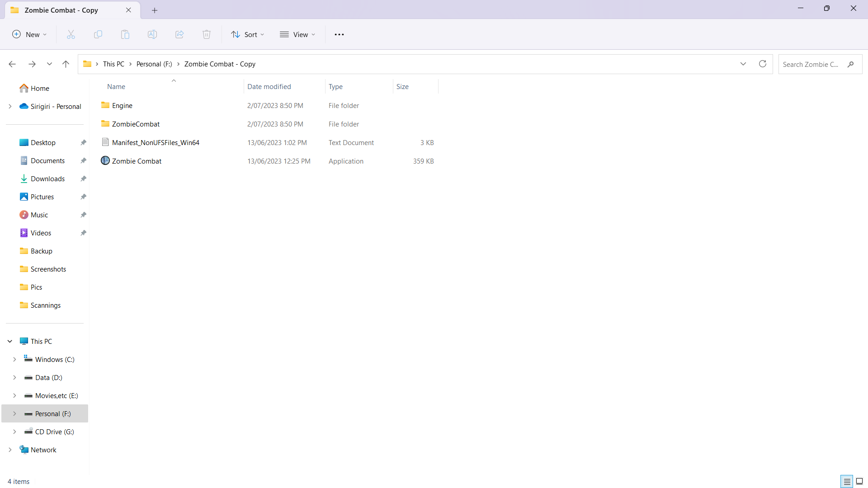Viewport: 868px width, 488px height.
Task: Click the Paste icon
Action: (x=125, y=34)
